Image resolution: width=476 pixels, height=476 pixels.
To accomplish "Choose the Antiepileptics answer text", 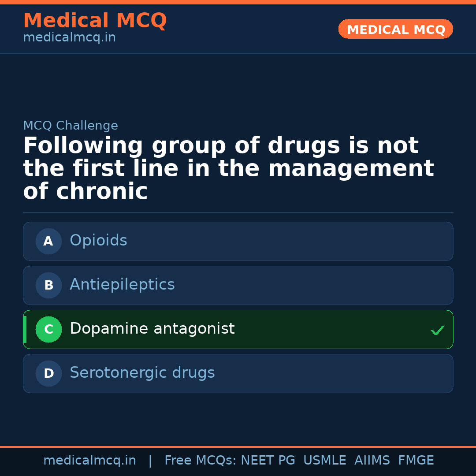I will pos(122,285).
